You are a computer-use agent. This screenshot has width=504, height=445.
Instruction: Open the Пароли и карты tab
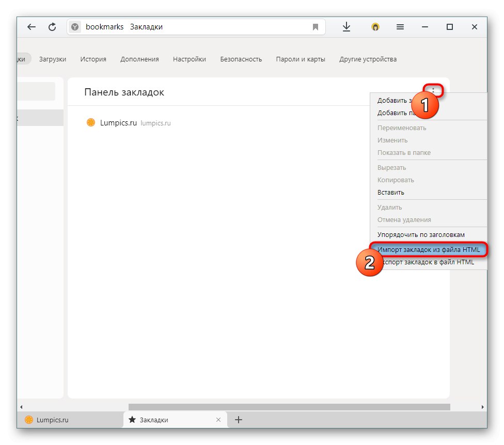coord(301,59)
